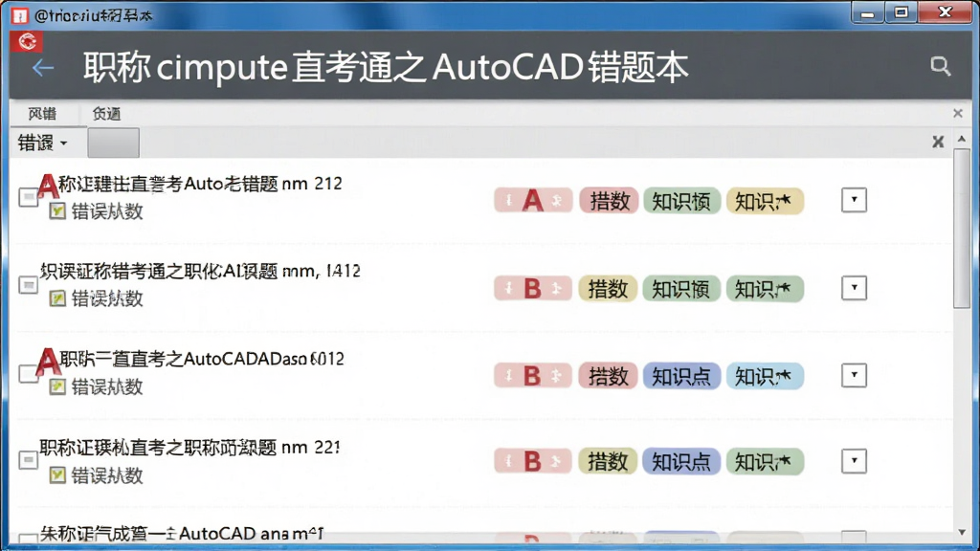
Task: Click the grade A badge in the nm 212 row
Action: coord(533,201)
